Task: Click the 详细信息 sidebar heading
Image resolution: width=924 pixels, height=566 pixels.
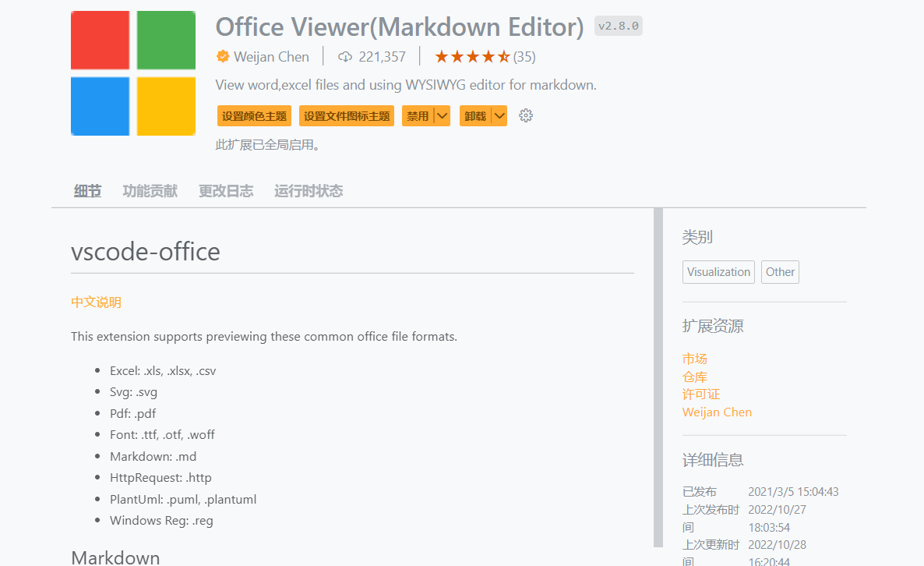Action: 713,460
